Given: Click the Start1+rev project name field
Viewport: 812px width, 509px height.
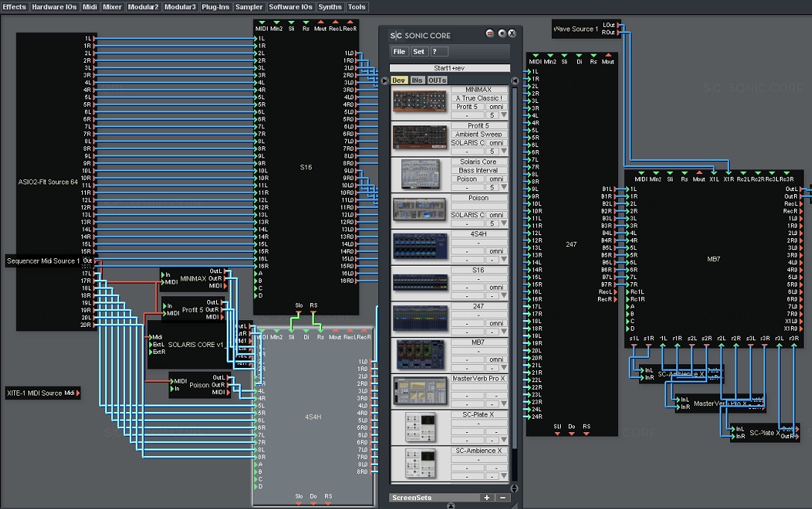Looking at the screenshot, I should click(450, 68).
